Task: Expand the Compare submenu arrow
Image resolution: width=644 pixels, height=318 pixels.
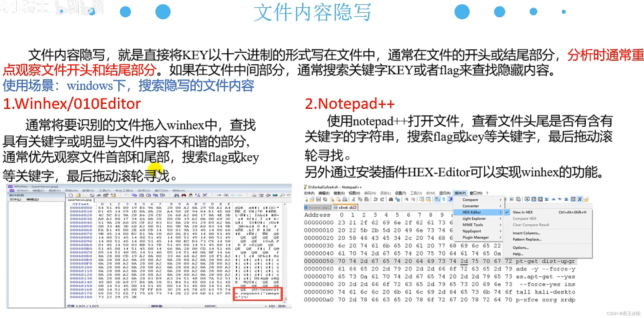Action: (501, 200)
